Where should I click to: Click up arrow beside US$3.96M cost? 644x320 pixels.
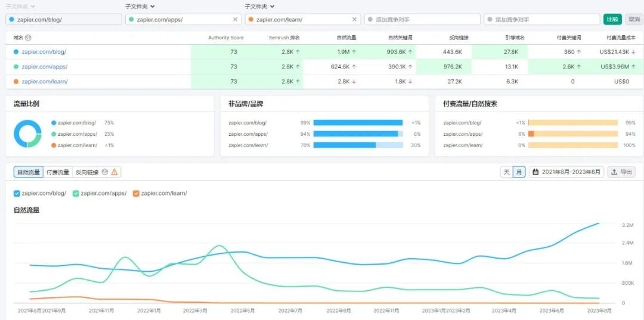(x=633, y=67)
